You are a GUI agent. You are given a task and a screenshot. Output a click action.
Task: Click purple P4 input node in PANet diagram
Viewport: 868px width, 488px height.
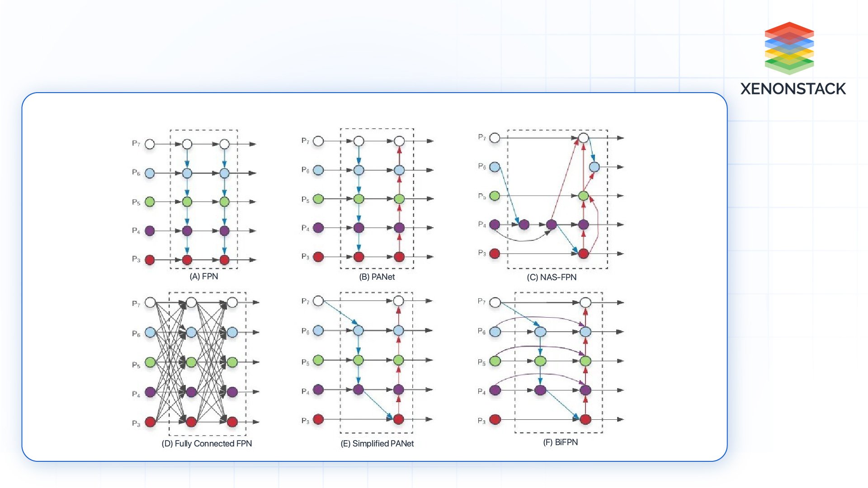tap(318, 228)
